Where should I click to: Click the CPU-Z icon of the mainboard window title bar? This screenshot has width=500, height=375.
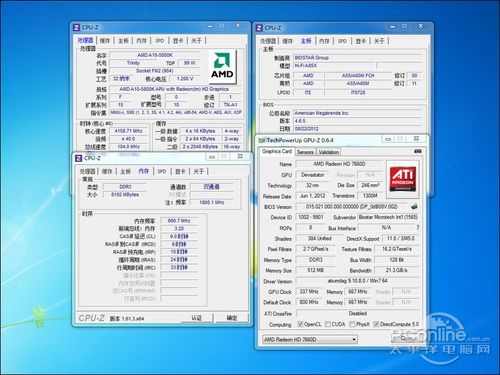click(x=259, y=28)
